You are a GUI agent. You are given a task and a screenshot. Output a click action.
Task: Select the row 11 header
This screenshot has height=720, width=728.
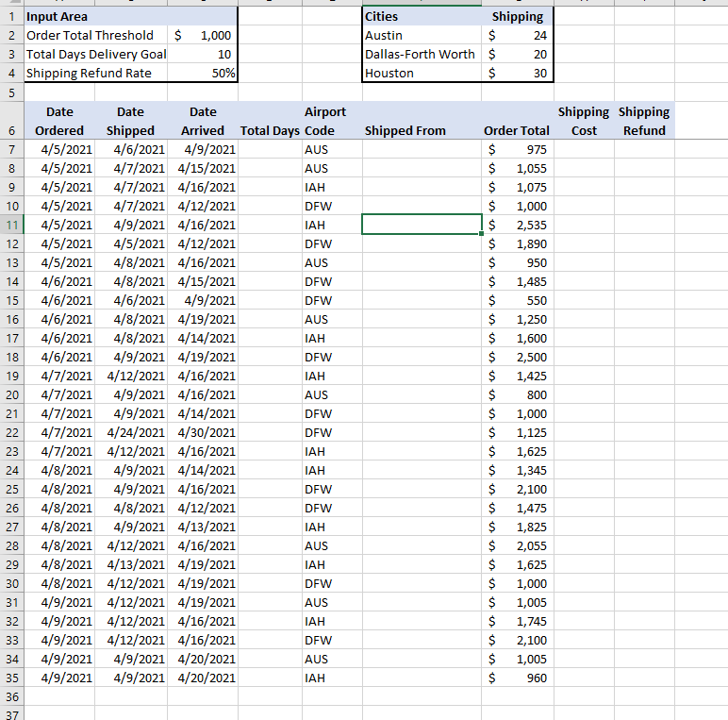click(x=12, y=225)
